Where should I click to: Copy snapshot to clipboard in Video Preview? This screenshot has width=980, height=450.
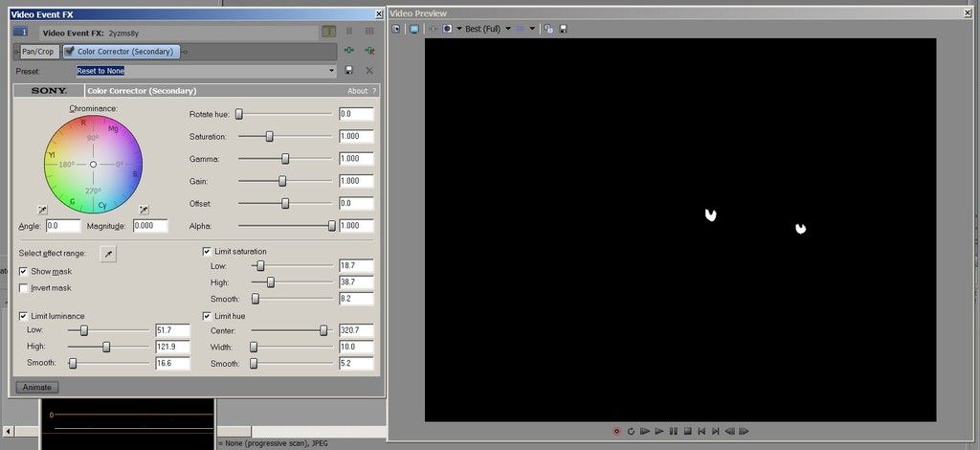click(548, 29)
